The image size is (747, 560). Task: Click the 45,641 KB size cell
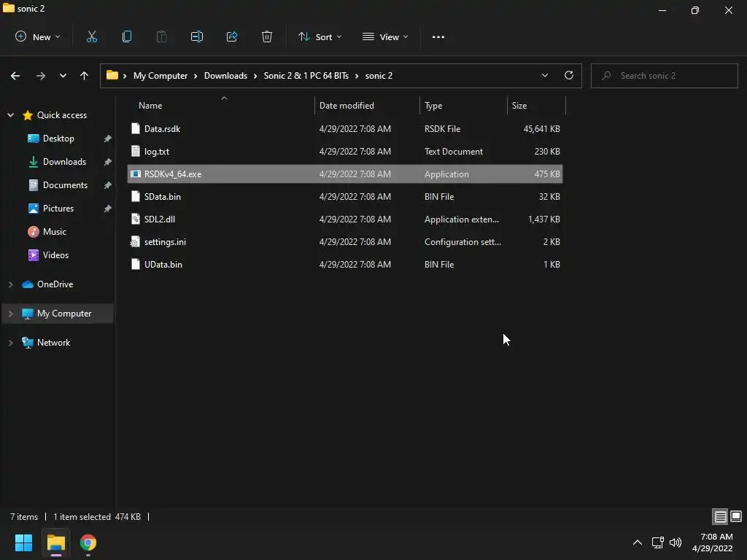click(x=542, y=128)
